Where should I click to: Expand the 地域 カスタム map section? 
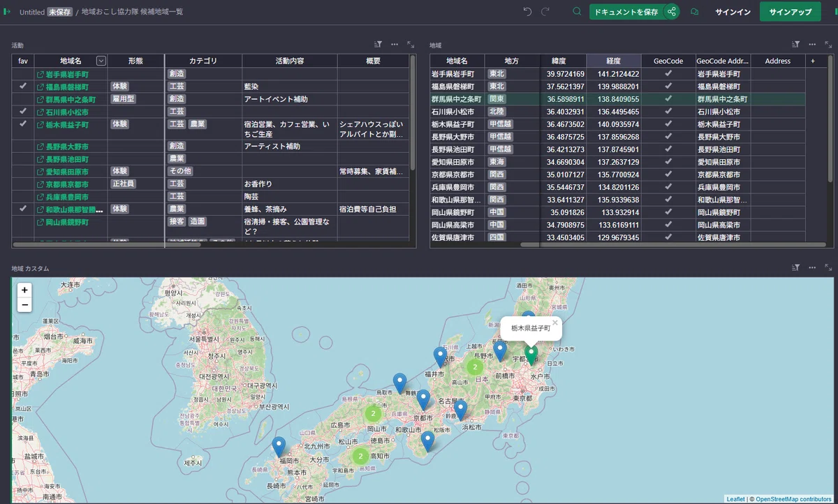[828, 267]
